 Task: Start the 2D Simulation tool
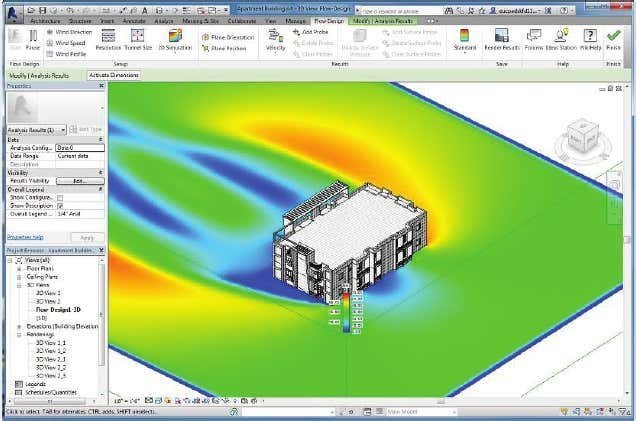pos(175,39)
